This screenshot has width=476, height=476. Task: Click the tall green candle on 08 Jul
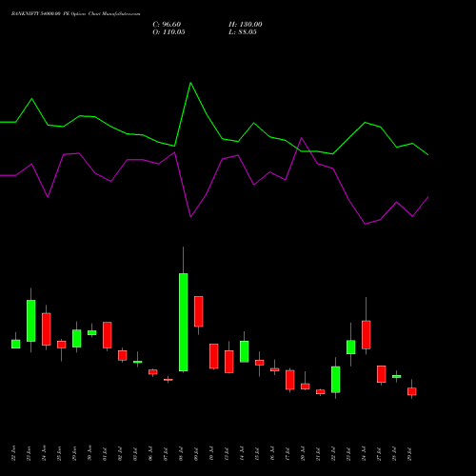click(183, 322)
